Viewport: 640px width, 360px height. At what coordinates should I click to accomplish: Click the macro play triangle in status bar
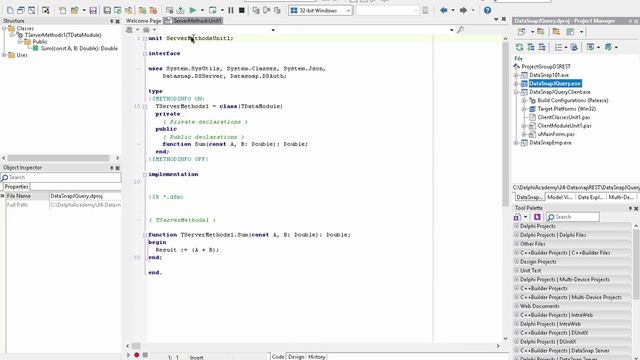[128, 355]
